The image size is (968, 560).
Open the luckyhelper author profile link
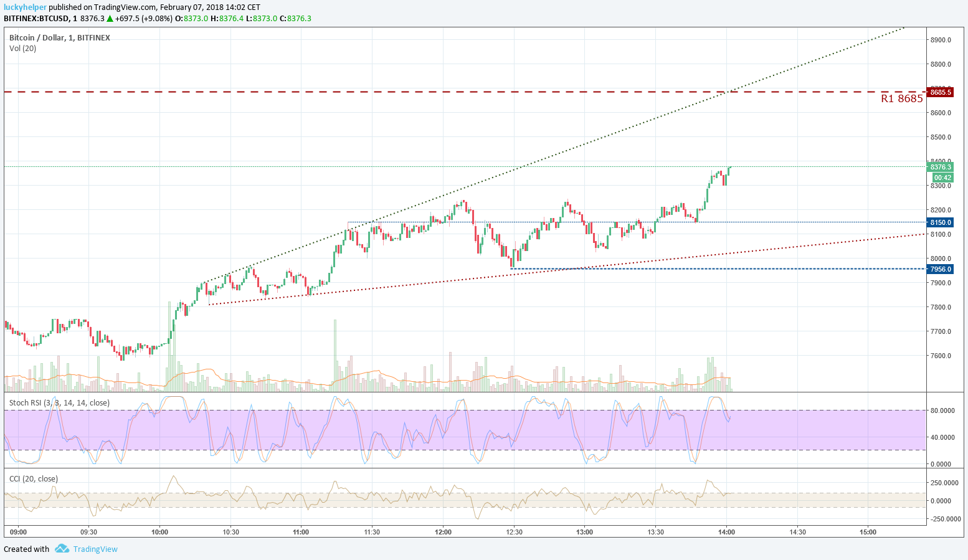[x=25, y=7]
